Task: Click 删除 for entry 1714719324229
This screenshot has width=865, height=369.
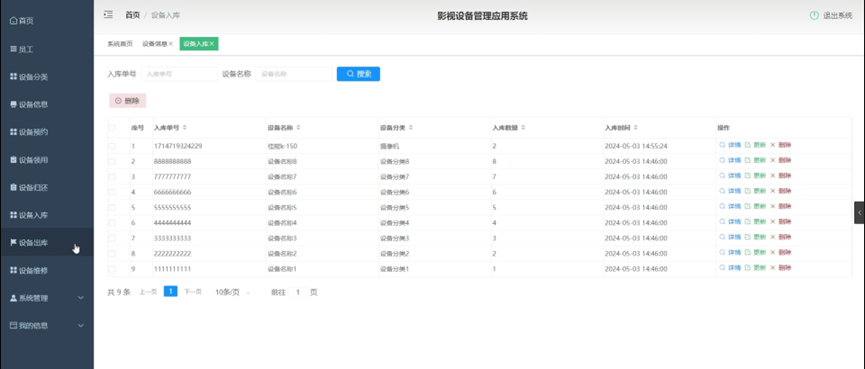Action: pos(781,145)
